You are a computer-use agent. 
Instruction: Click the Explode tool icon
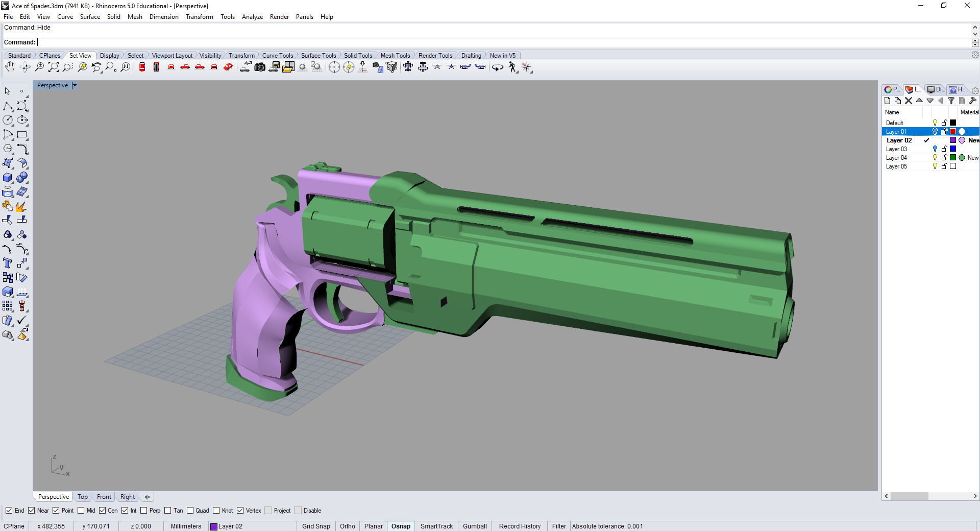pyautogui.click(x=22, y=206)
